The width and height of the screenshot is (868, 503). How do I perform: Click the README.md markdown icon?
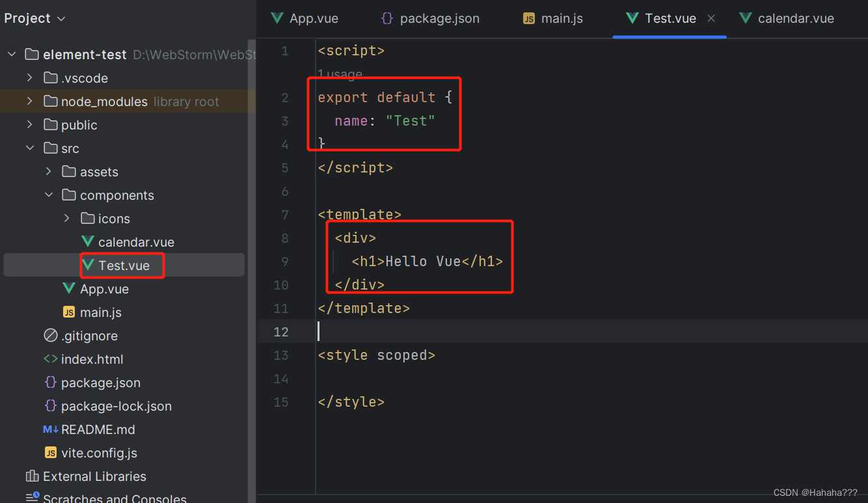pos(50,429)
